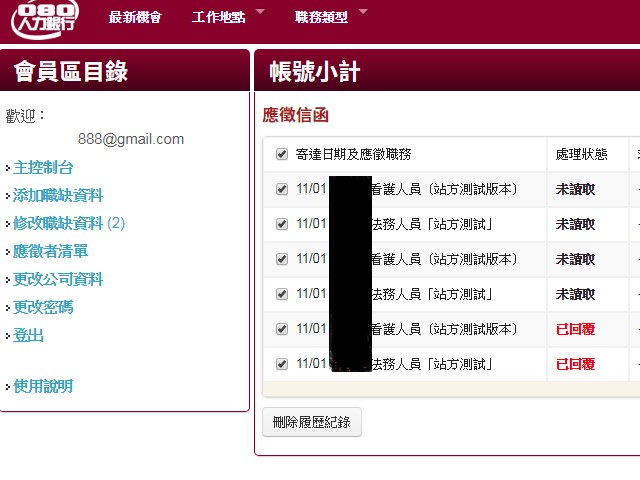Go to 添加職缺資料 in sidebar
The height and width of the screenshot is (480, 640).
coord(58,196)
